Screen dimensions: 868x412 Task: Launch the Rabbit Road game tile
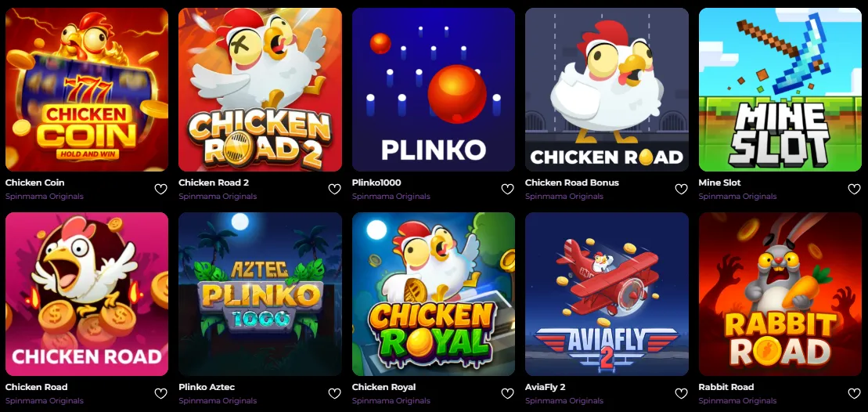780,294
